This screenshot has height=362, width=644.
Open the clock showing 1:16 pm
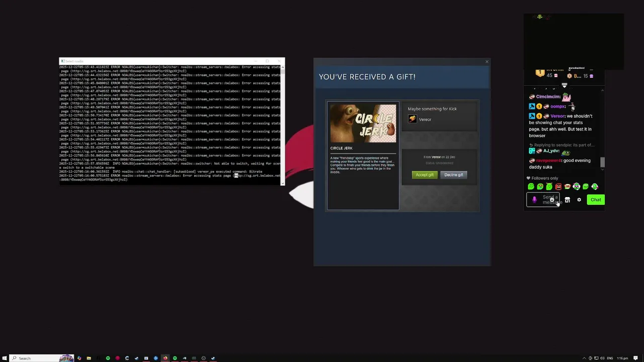(622, 358)
